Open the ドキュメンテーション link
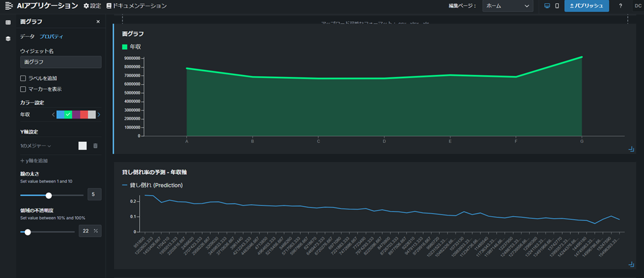644x278 pixels. (x=137, y=6)
